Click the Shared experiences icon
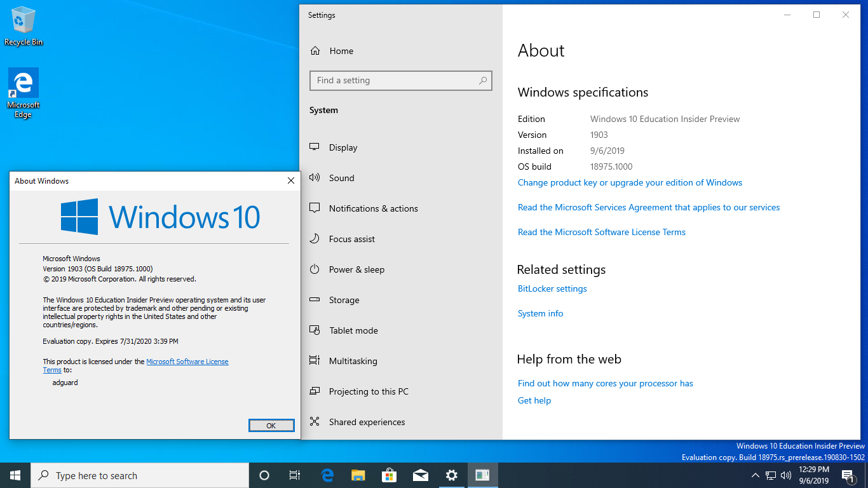Image resolution: width=868 pixels, height=488 pixels. click(315, 422)
